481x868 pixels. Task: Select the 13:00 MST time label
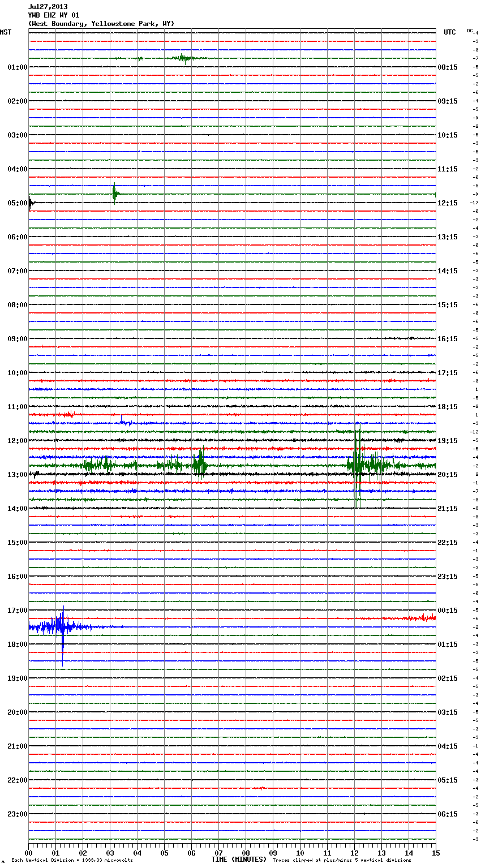coord(18,475)
